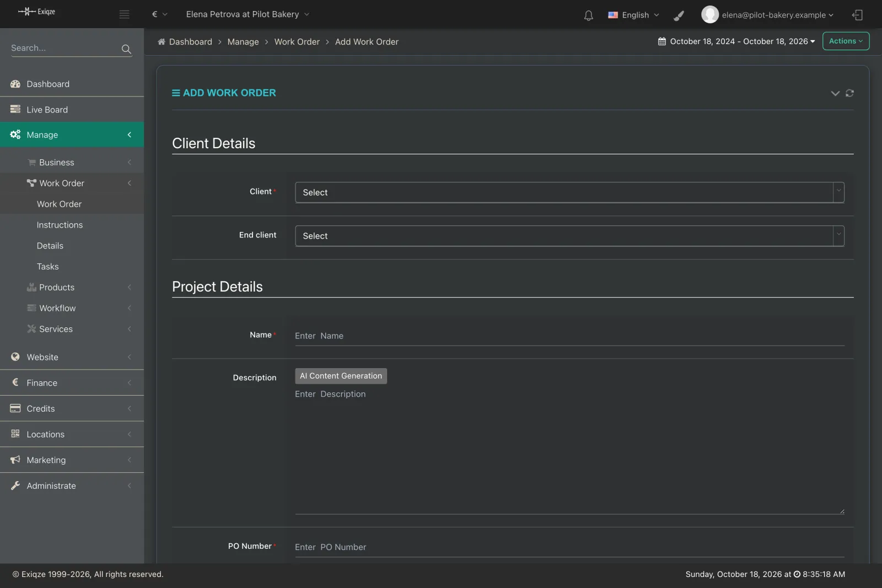Refresh the Add Work Order panel
This screenshot has width=882, height=588.
[x=849, y=93]
